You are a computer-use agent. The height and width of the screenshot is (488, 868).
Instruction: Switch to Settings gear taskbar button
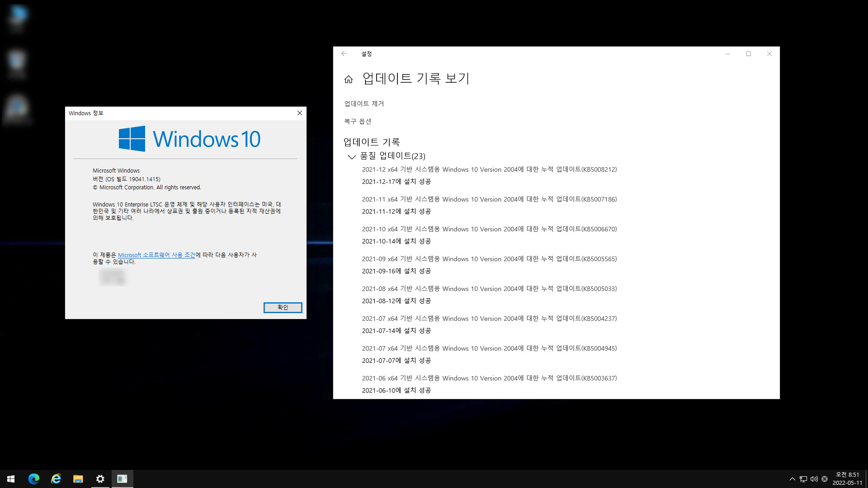coord(100,479)
